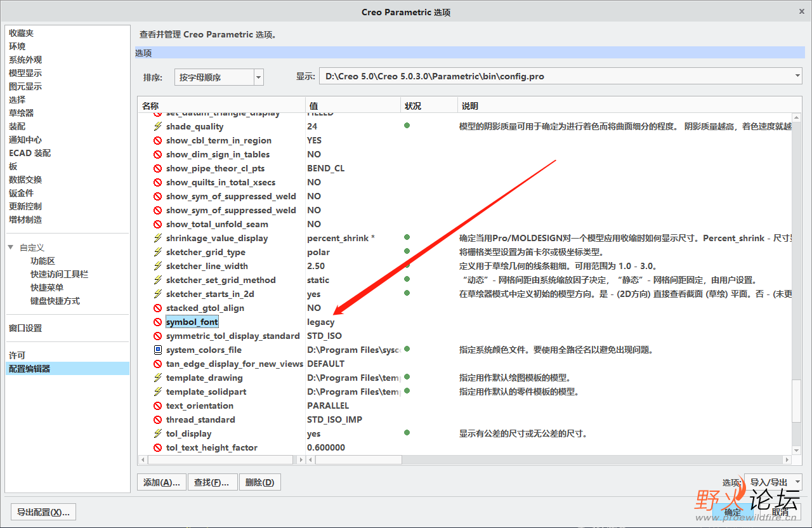This screenshot has height=528, width=812.
Task: Click the status dot in the tol_display row
Action: click(x=407, y=433)
